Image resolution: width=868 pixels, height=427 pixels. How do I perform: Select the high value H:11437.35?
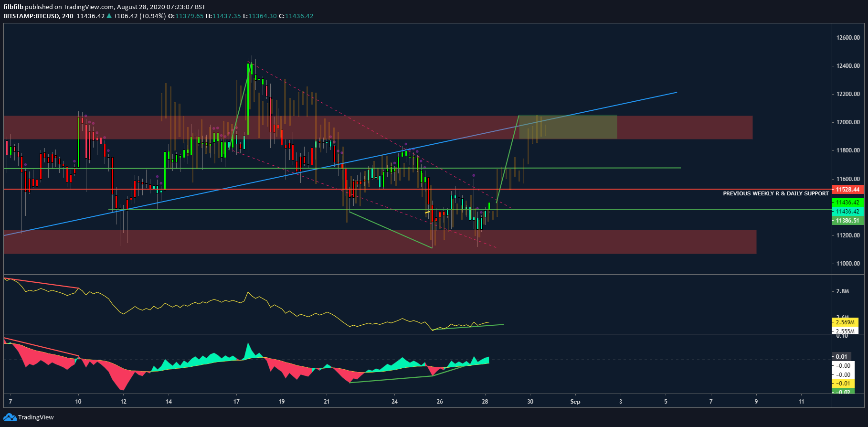pos(223,16)
